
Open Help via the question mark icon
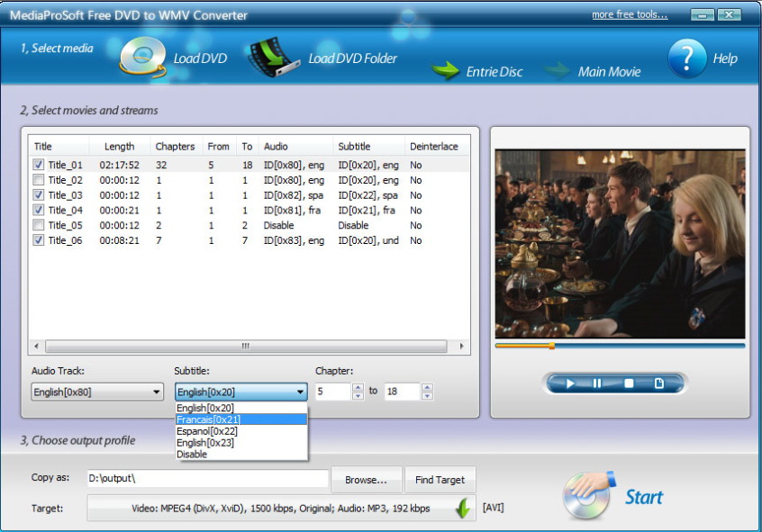click(x=687, y=59)
